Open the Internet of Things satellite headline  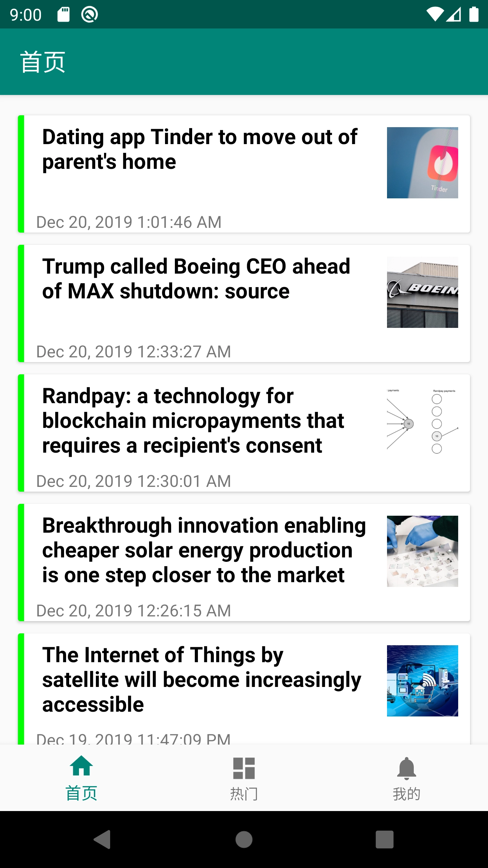click(x=202, y=679)
